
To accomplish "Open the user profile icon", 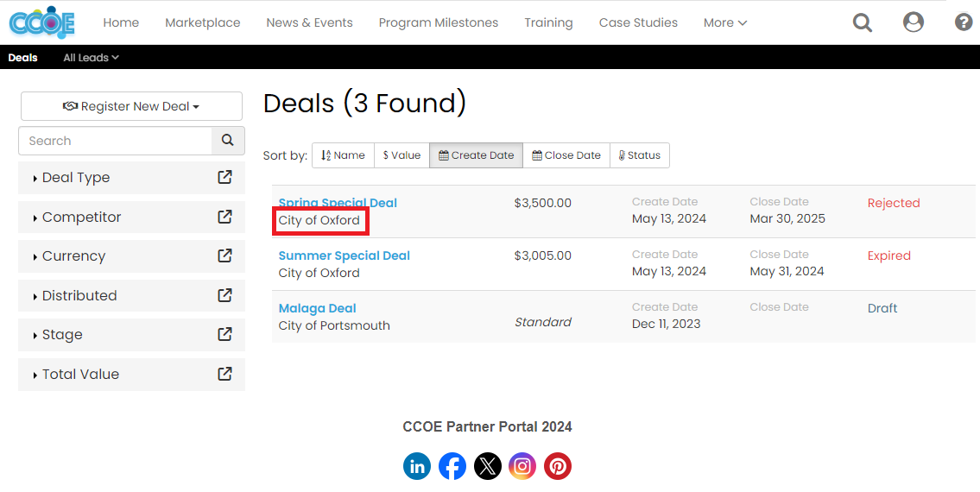I will [x=914, y=22].
